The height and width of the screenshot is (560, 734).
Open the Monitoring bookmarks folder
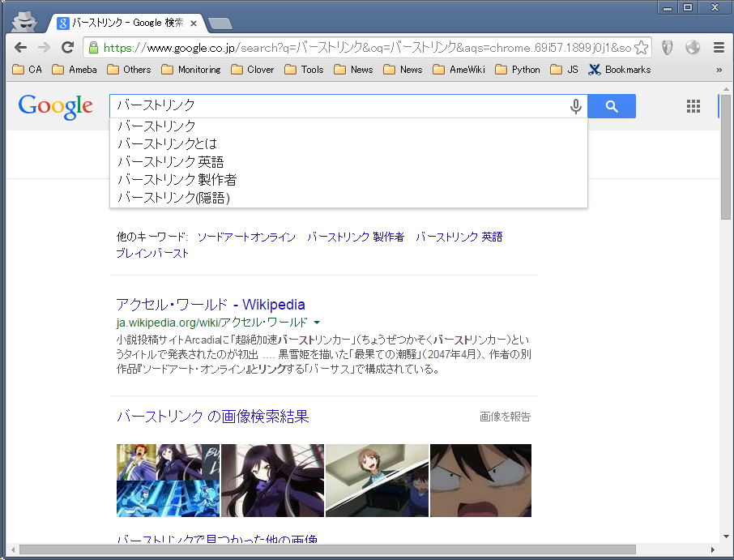pyautogui.click(x=191, y=70)
